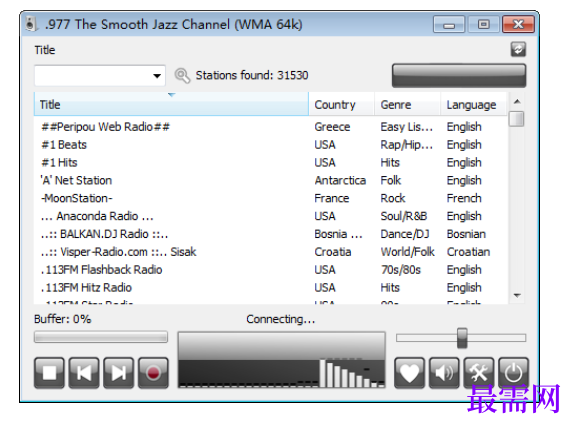Select the Visper-Radio.com Sisak station
579x430 pixels.
(x=270, y=252)
